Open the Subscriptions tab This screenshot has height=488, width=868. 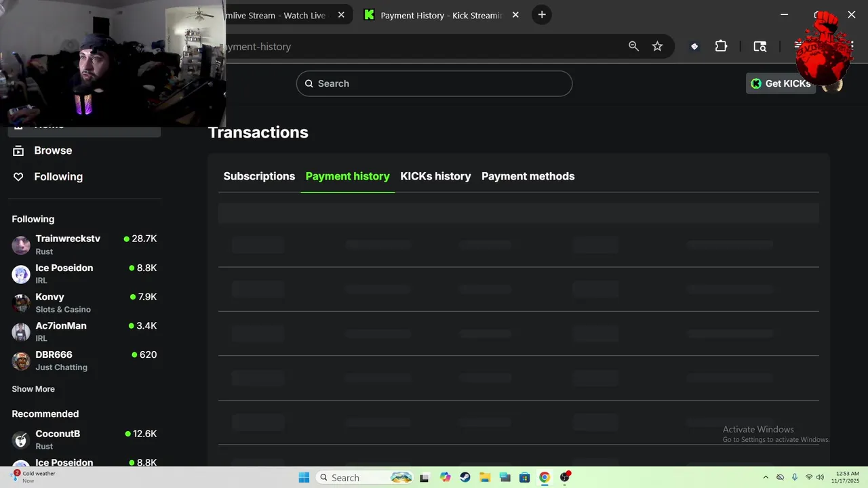(x=259, y=176)
